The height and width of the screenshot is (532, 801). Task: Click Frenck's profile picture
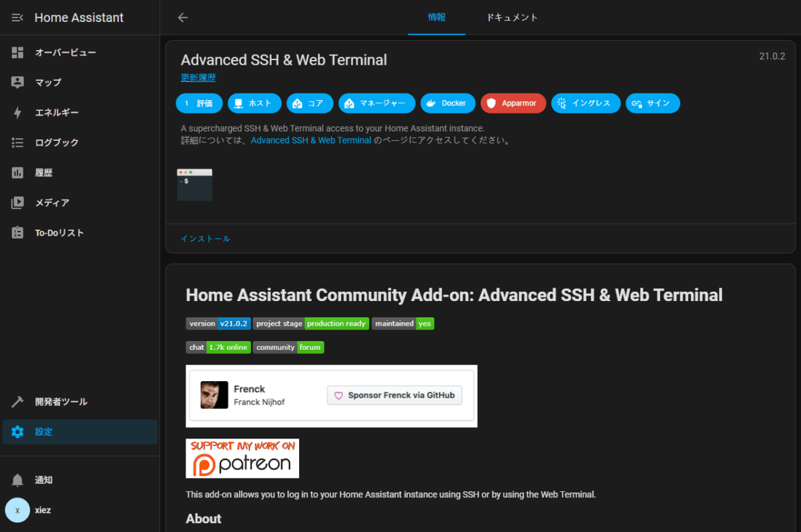coord(214,395)
